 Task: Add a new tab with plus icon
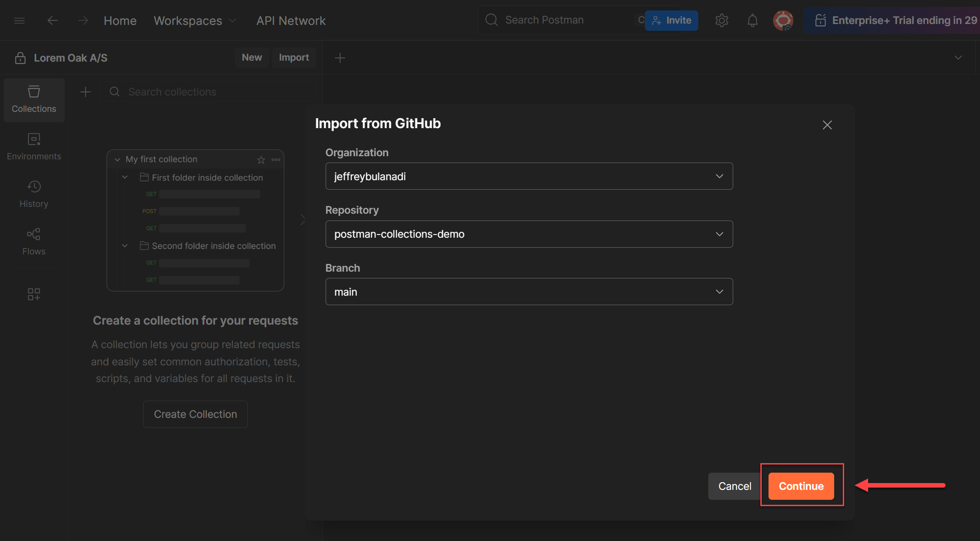click(340, 58)
